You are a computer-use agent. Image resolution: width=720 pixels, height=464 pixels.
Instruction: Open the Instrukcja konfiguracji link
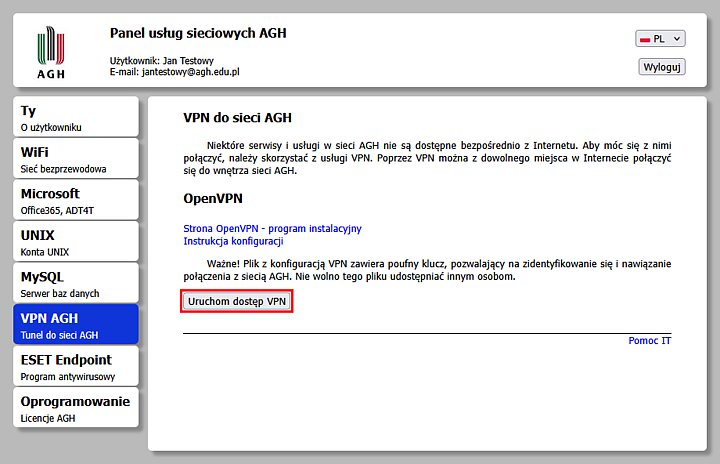coord(234,241)
